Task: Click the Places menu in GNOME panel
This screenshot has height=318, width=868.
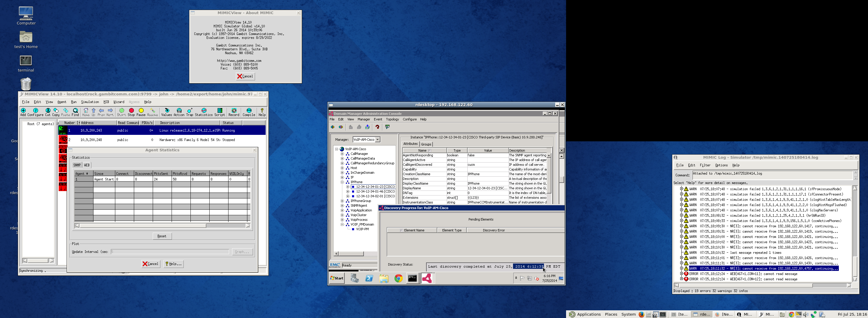Action: 611,314
